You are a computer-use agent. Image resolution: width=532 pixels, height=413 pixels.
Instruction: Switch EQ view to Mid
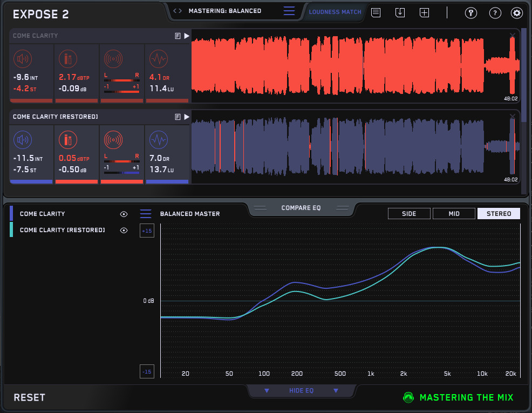coord(454,214)
